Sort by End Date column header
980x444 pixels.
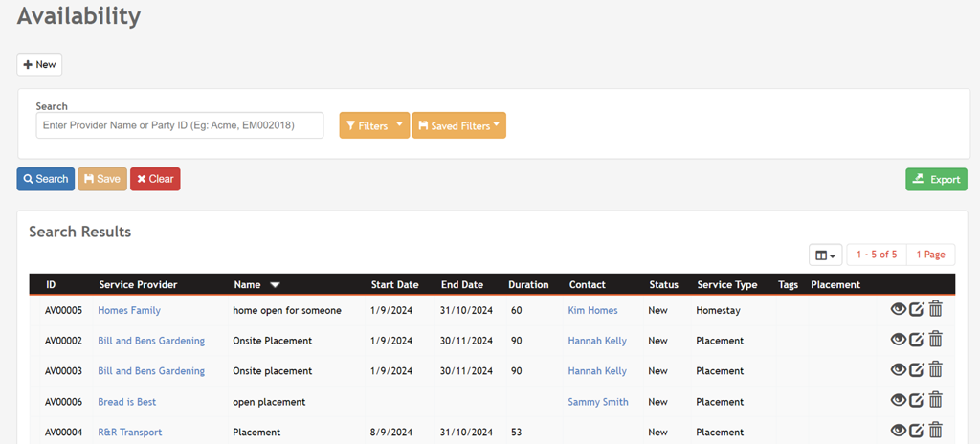tap(462, 284)
